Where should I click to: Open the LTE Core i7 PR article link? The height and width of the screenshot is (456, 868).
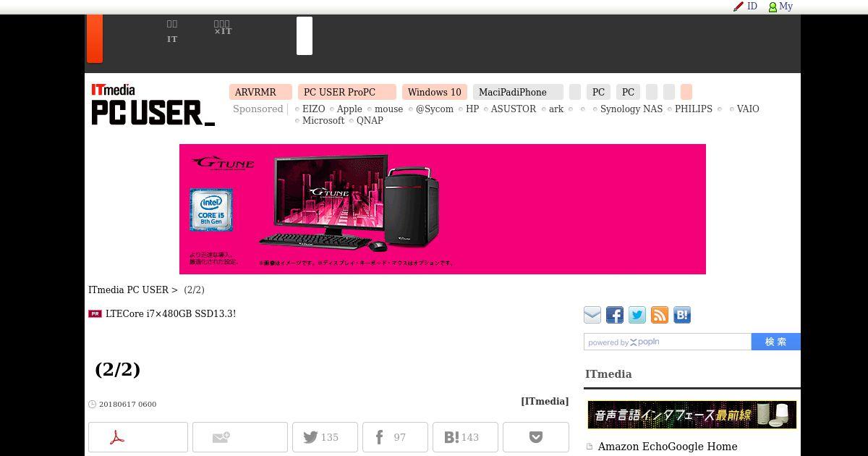pyautogui.click(x=171, y=314)
